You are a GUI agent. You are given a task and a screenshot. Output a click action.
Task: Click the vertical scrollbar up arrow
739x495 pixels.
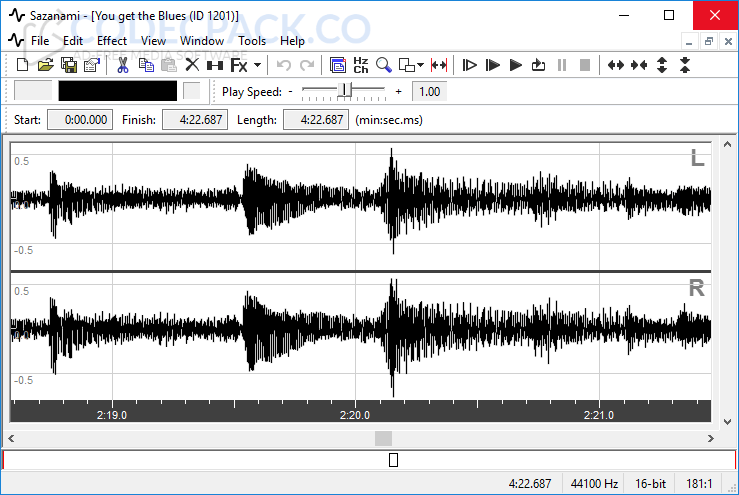[x=727, y=144]
